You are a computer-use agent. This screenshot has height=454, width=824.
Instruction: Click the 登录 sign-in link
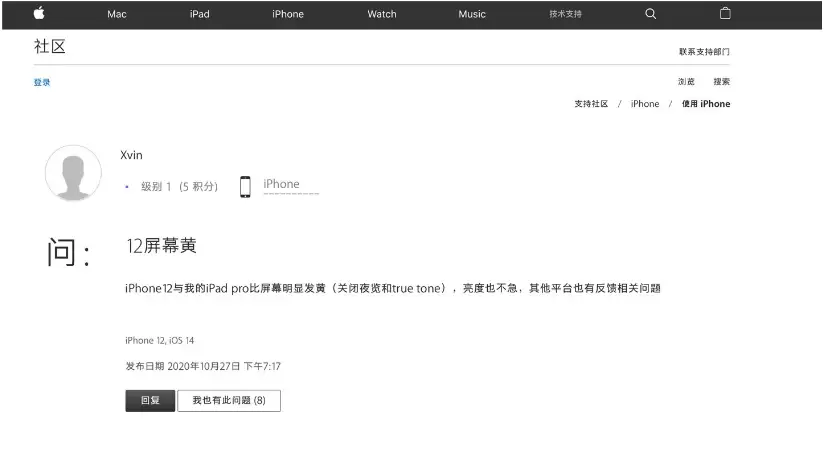42,82
